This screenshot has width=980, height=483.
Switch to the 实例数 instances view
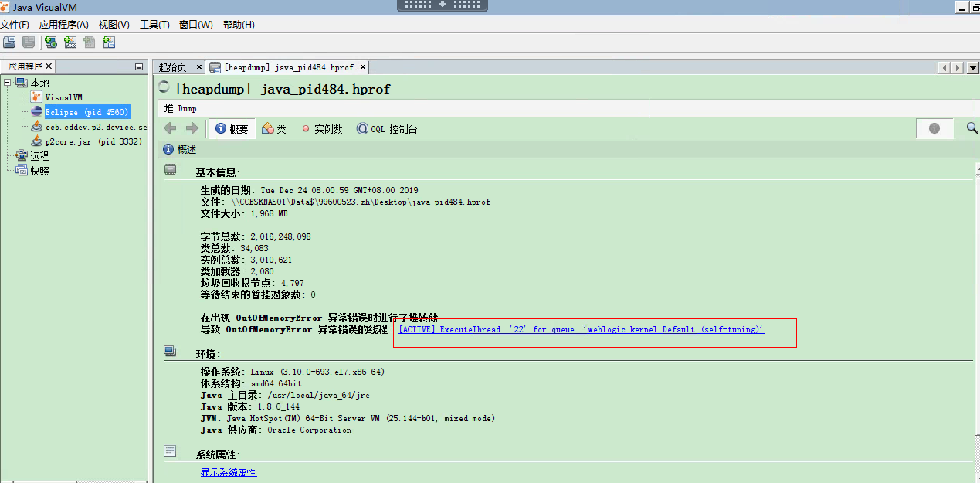pyautogui.click(x=321, y=129)
